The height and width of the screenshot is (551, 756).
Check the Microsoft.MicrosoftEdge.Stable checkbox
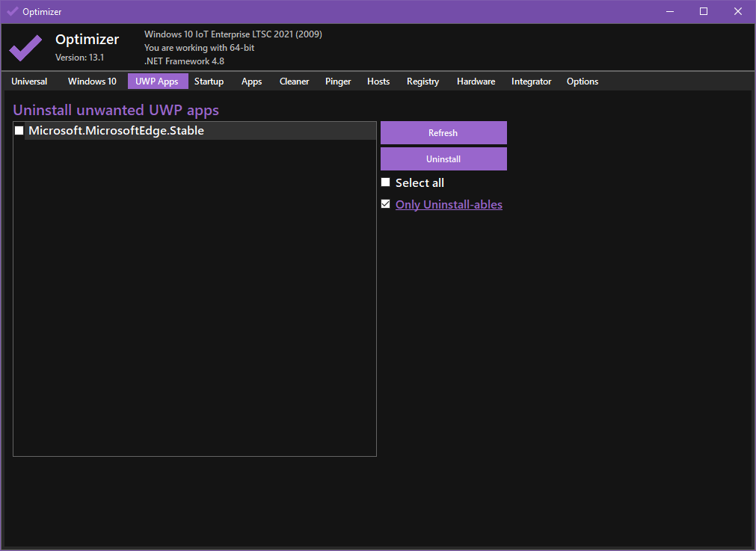19,131
